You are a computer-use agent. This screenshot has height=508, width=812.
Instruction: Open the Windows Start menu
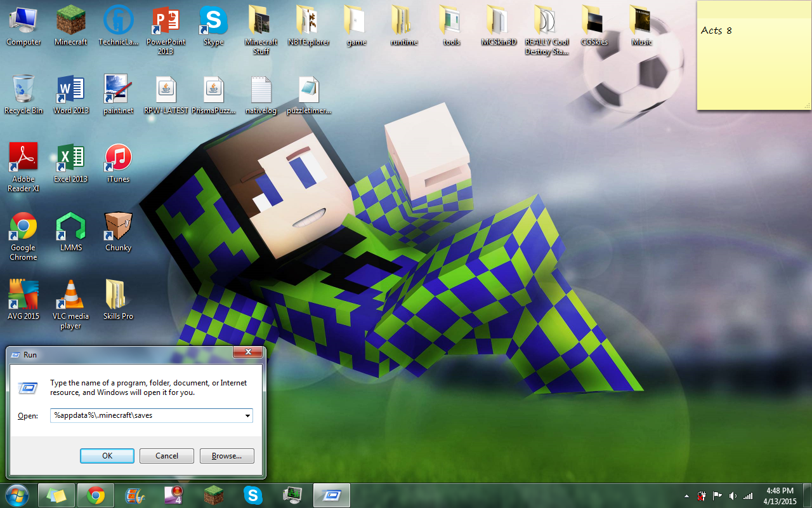click(x=16, y=495)
